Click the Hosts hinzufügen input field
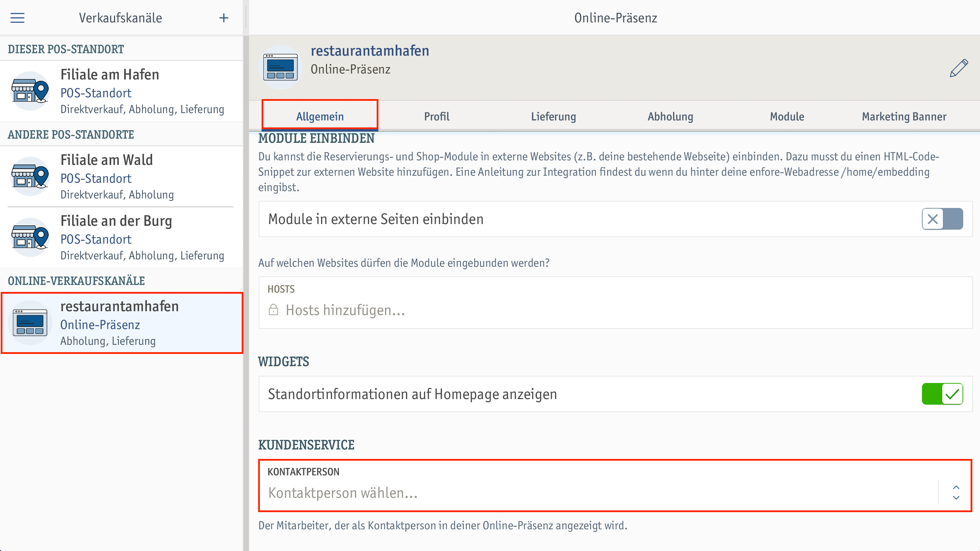The width and height of the screenshot is (980, 551). click(615, 303)
